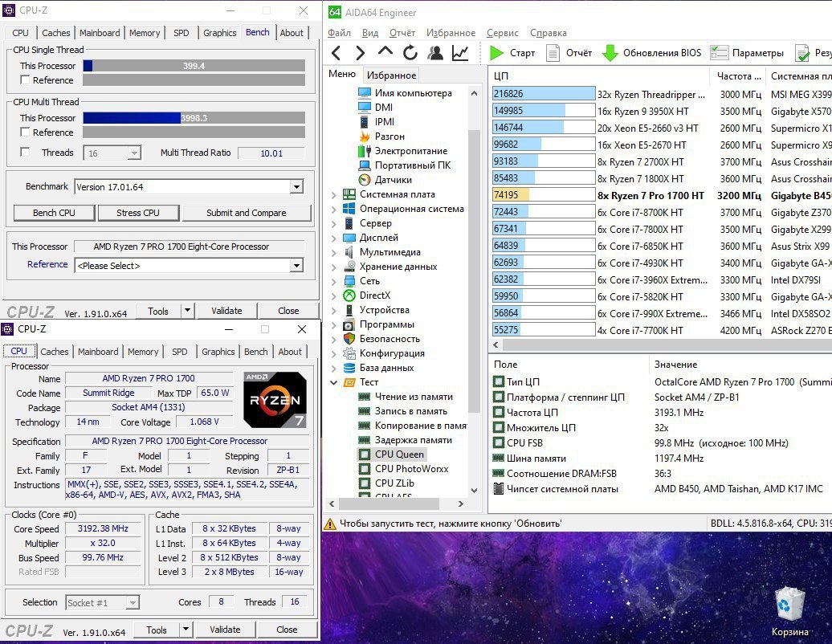Click Multi Thread Ratio value 10.01

(271, 153)
